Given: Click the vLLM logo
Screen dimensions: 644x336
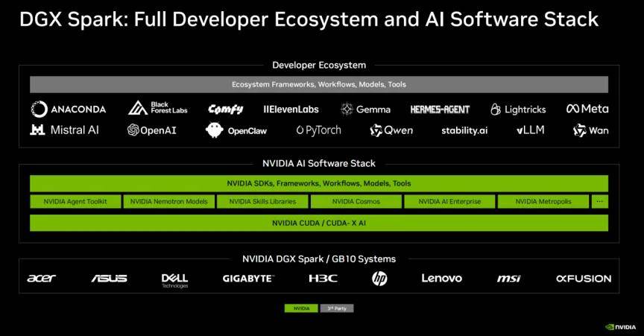Looking at the screenshot, I should coord(531,130).
